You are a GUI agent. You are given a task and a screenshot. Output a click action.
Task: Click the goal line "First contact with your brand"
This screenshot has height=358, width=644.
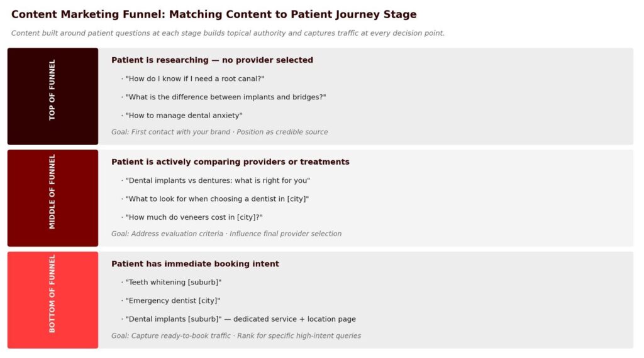tap(219, 132)
